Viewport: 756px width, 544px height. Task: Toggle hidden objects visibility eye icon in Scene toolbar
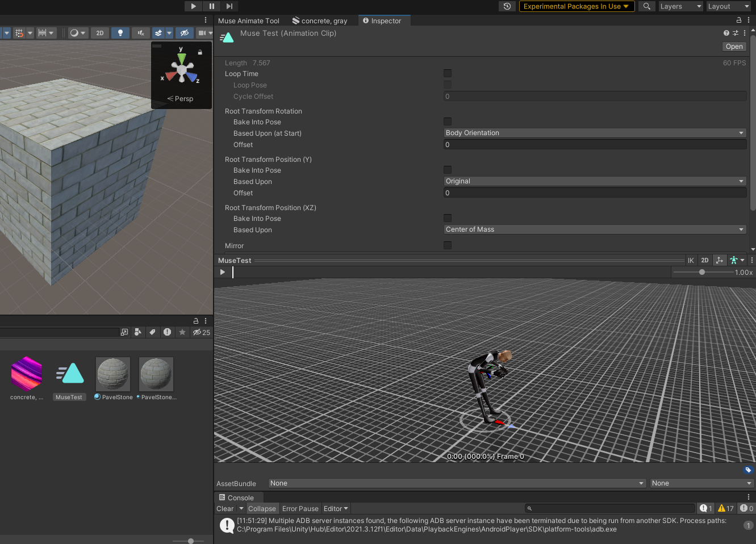185,33
